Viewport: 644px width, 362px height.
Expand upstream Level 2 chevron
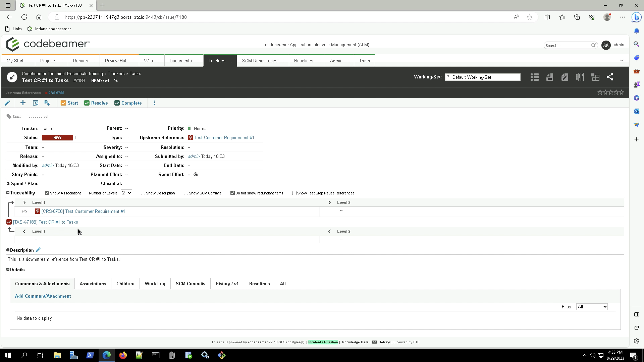[x=329, y=202]
